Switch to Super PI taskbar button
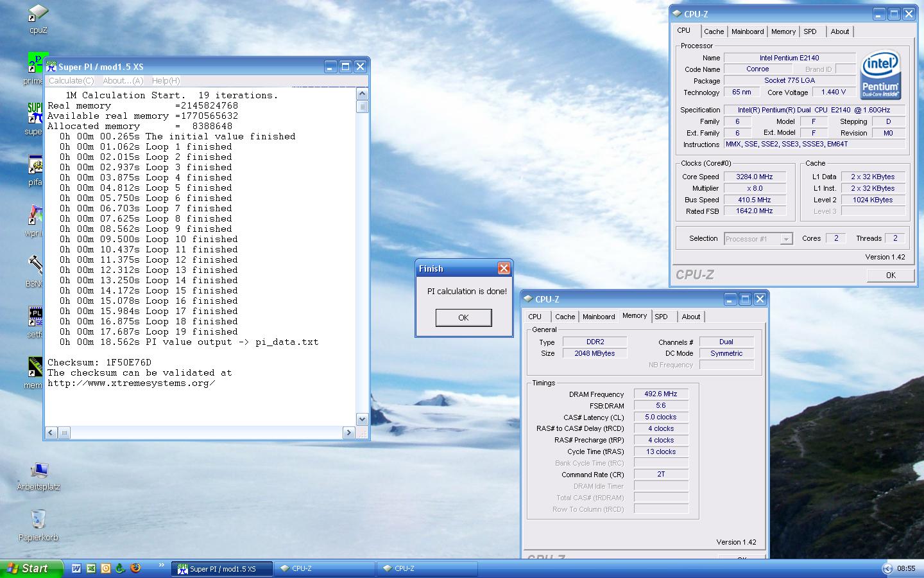Viewport: 924px width, 578px height. pos(222,568)
